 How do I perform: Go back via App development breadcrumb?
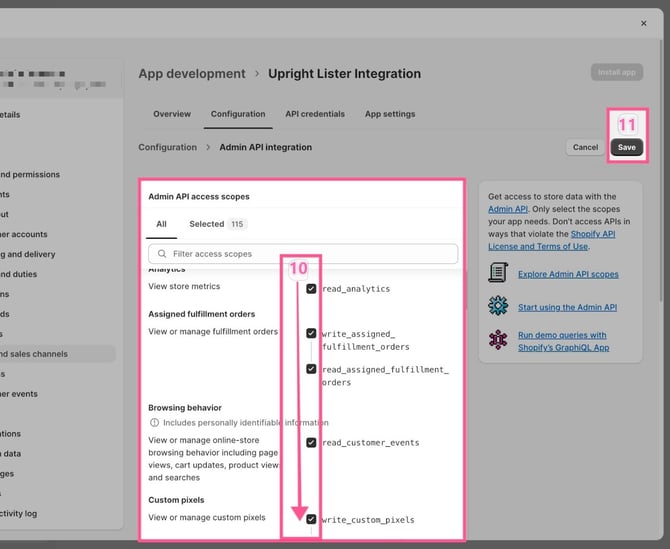[192, 74]
